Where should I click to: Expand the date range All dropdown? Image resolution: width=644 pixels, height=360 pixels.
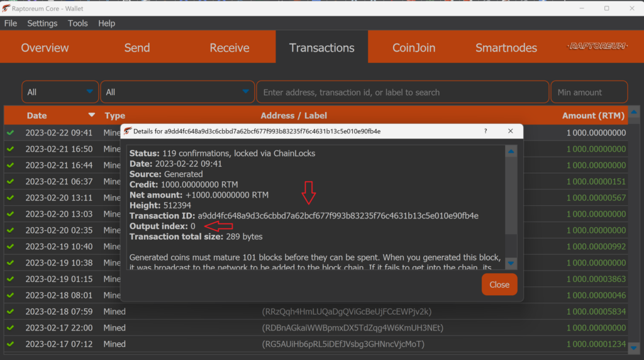click(60, 92)
